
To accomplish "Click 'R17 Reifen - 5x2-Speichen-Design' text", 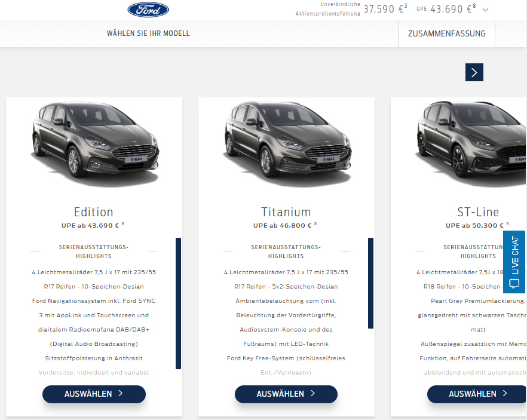I will [x=286, y=287].
